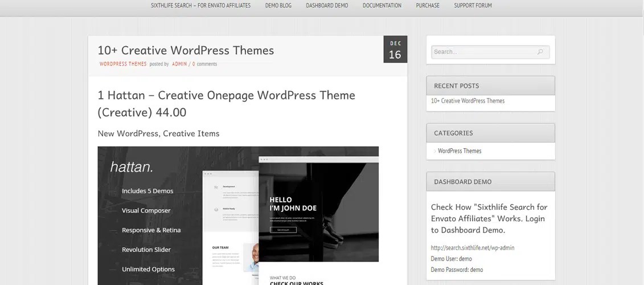This screenshot has height=285, width=644.
Task: Click the text New WordPress, Creative Items
Action: point(158,133)
